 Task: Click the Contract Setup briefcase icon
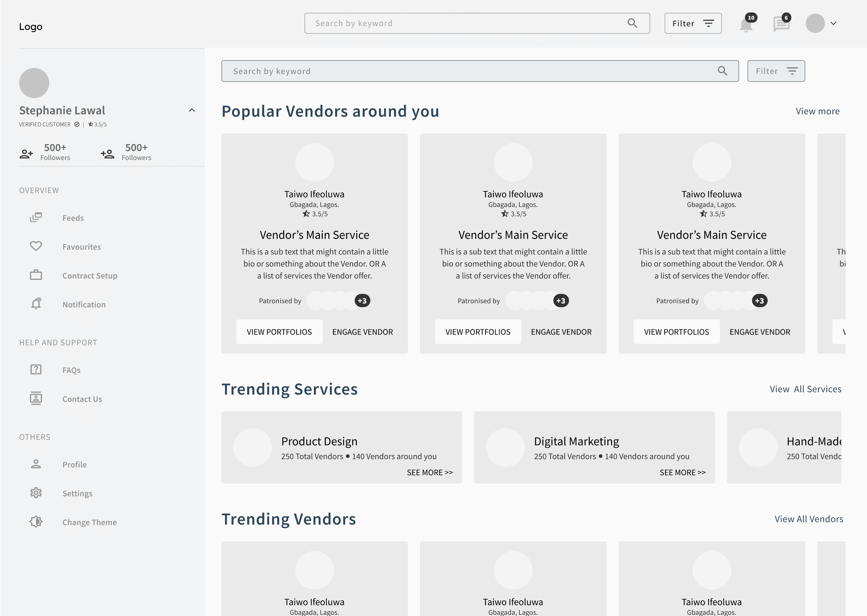(36, 275)
